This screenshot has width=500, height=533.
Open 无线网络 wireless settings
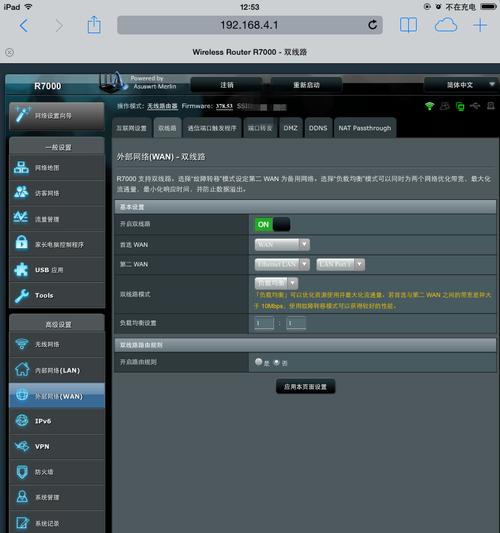coord(57,344)
